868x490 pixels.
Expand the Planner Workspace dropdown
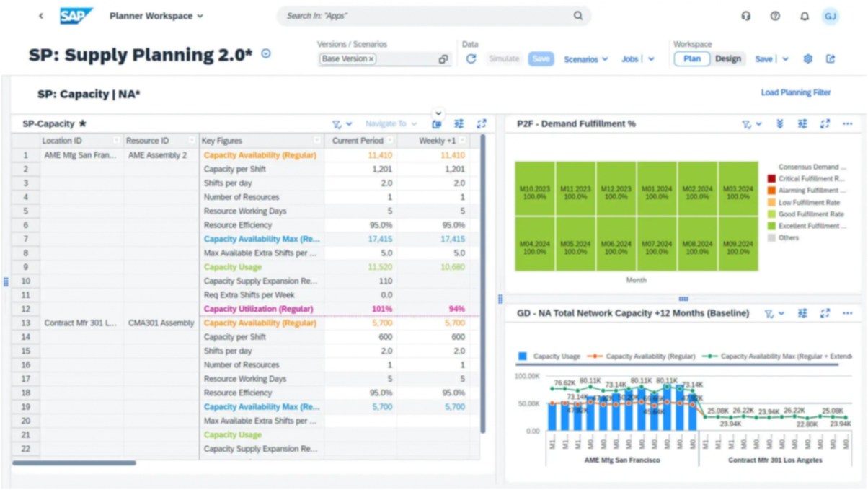[x=156, y=16]
